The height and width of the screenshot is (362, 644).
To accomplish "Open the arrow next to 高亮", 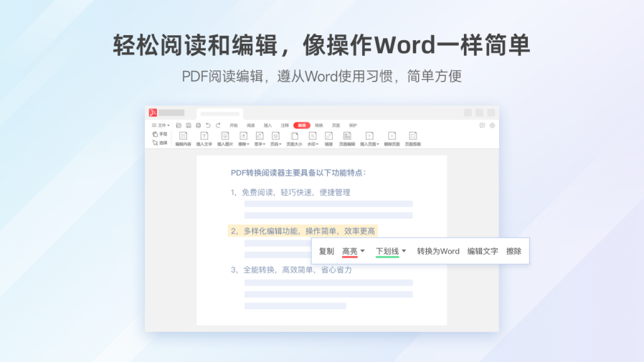I will click(x=362, y=251).
